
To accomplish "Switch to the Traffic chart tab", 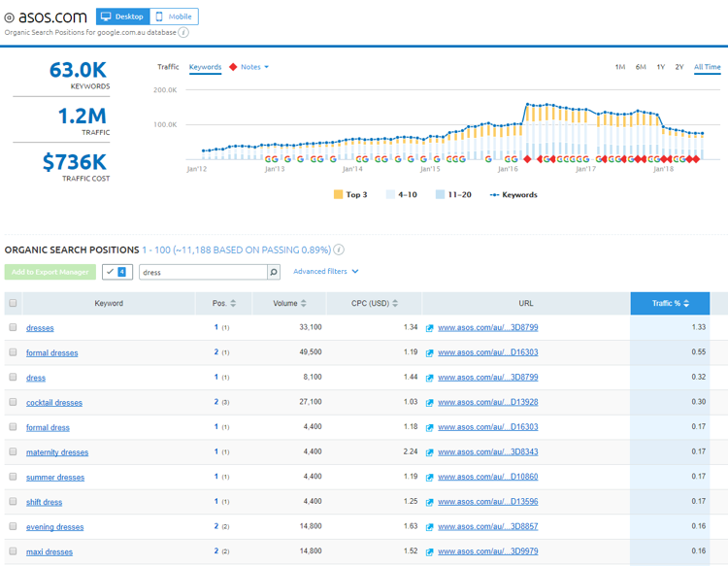I will coord(168,67).
